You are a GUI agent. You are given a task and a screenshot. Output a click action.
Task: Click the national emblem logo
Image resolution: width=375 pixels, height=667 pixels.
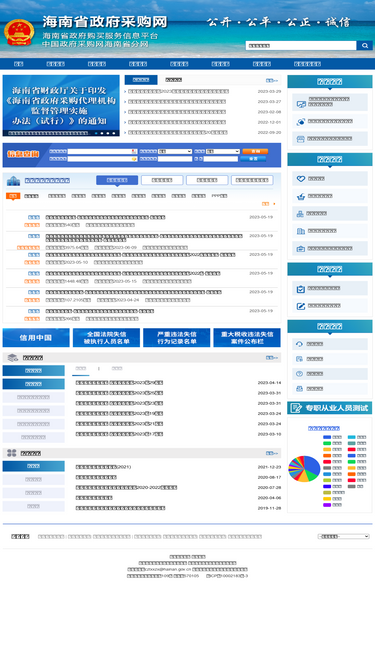point(19,33)
